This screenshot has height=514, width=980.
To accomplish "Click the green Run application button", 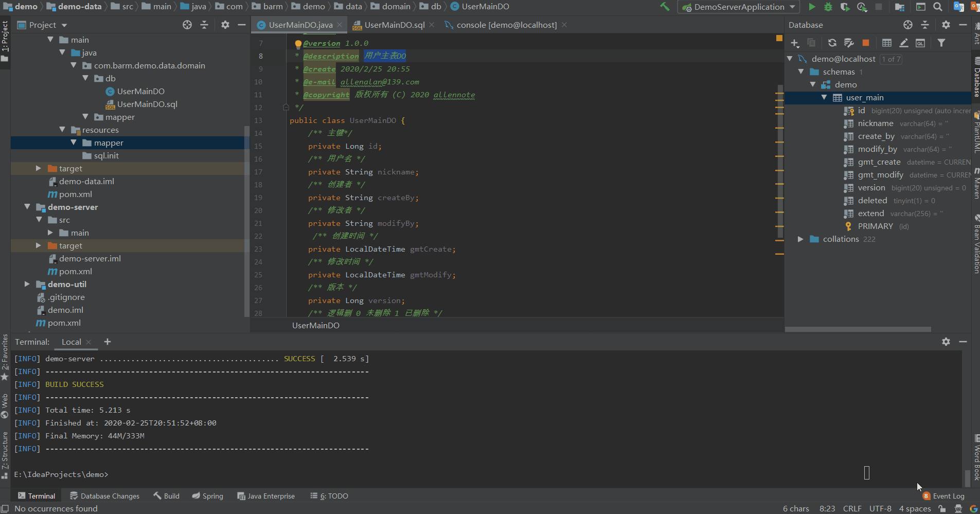I will (x=812, y=7).
